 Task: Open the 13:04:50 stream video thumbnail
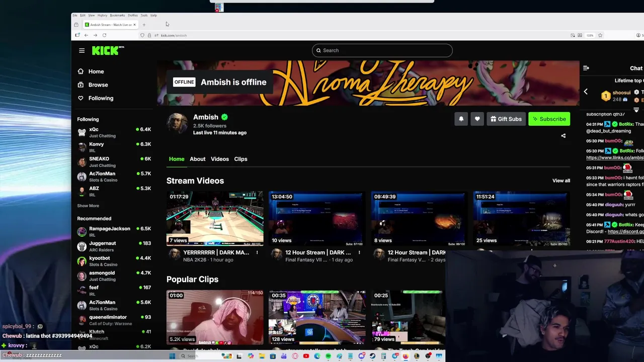317,219
